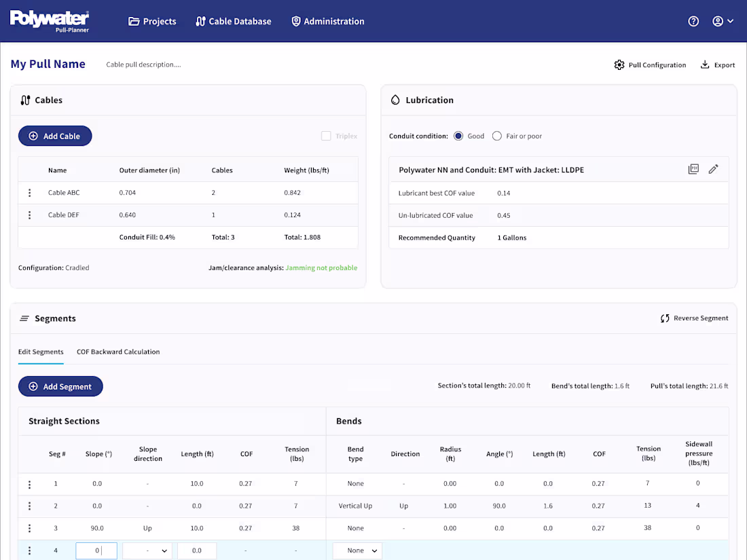Select Fair or poor conduit condition

point(496,136)
